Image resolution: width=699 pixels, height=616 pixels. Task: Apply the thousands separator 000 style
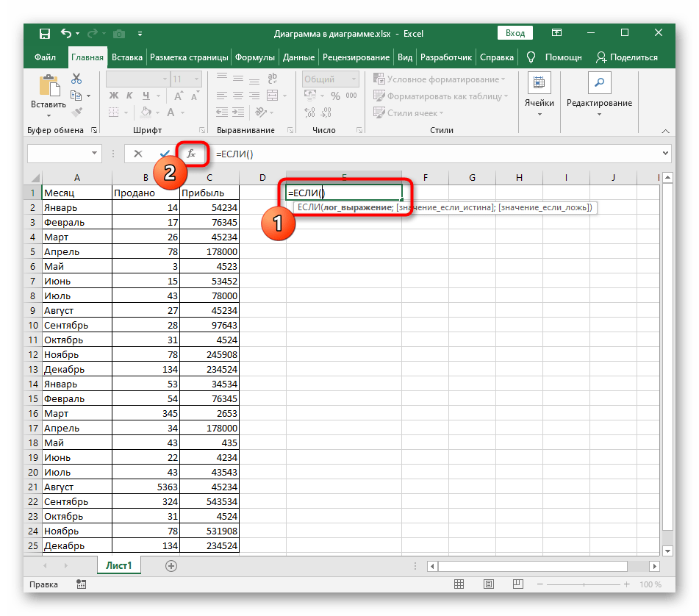(351, 96)
